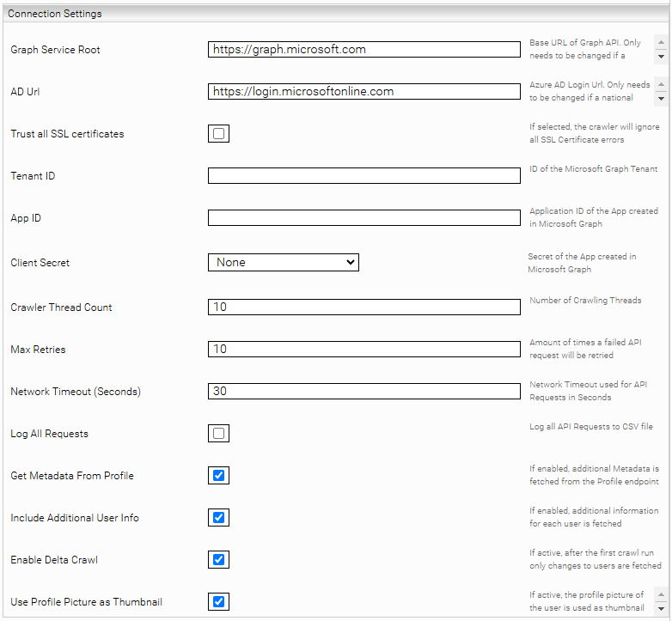672x621 pixels.
Task: Focus the AD Url input field
Action: pyautogui.click(x=363, y=92)
